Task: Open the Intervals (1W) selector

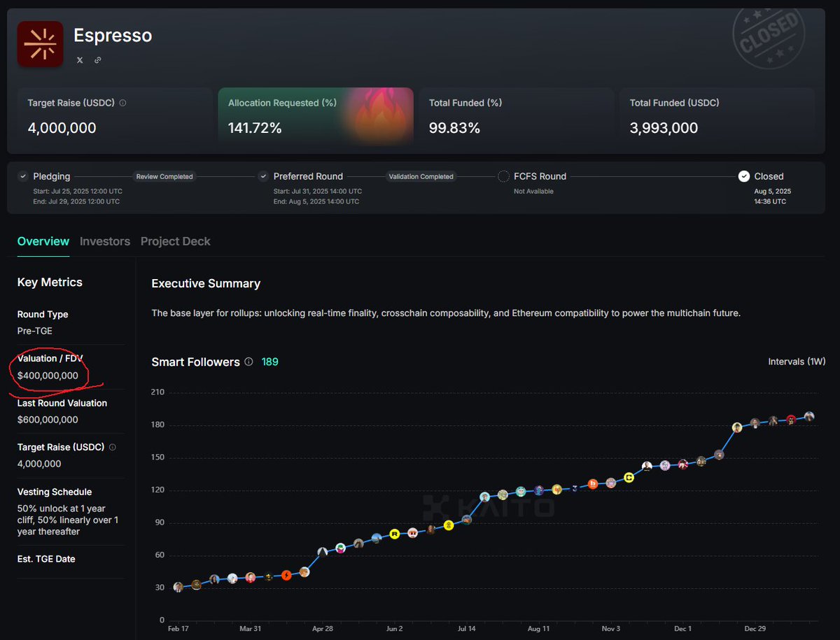Action: click(x=797, y=362)
